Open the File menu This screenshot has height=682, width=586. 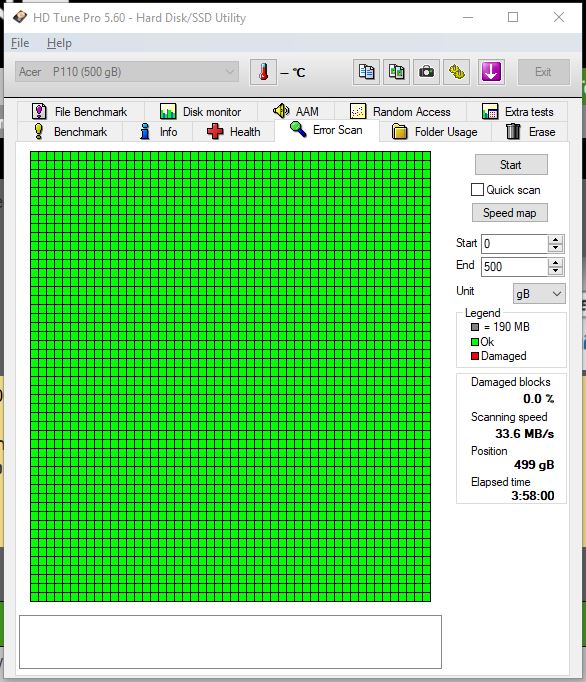tap(20, 43)
